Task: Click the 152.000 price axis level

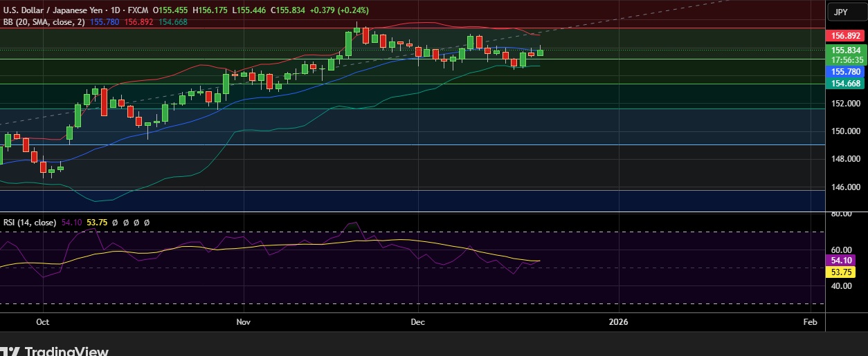Action: click(x=845, y=103)
